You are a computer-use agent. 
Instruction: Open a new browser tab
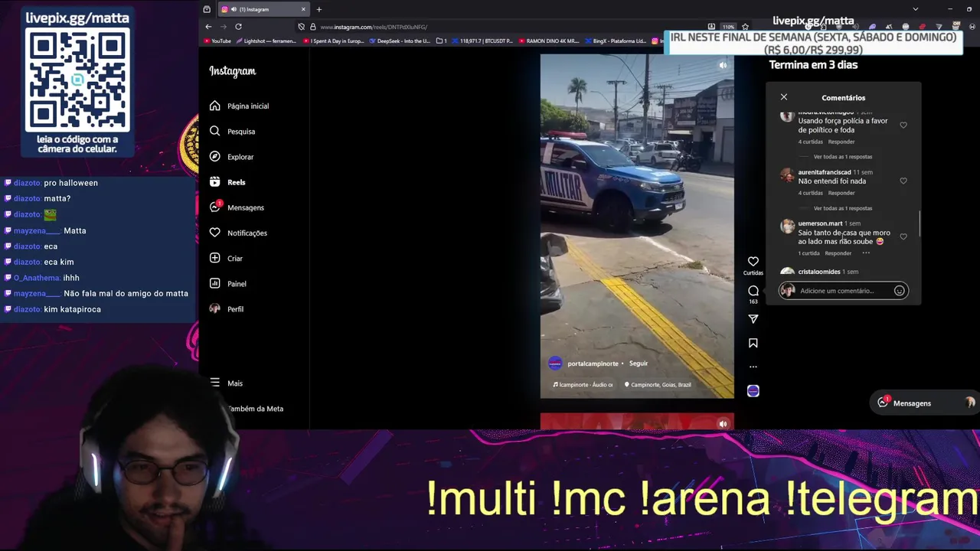click(319, 9)
